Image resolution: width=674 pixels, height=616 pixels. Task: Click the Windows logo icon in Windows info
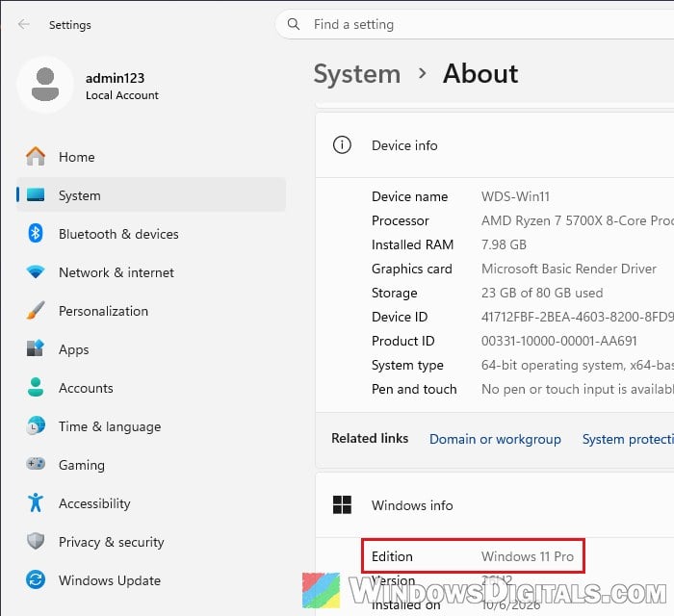342,504
